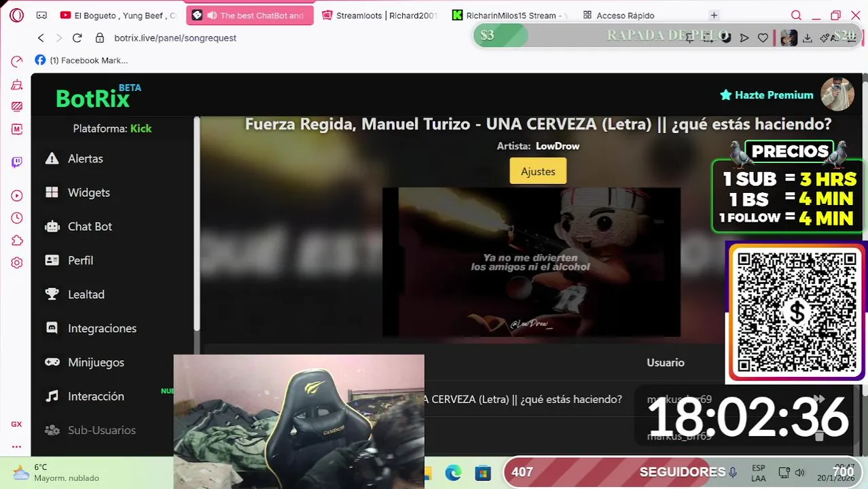Select the 'The best ChatBot and' tab
This screenshot has height=489, width=868.
pyautogui.click(x=250, y=15)
